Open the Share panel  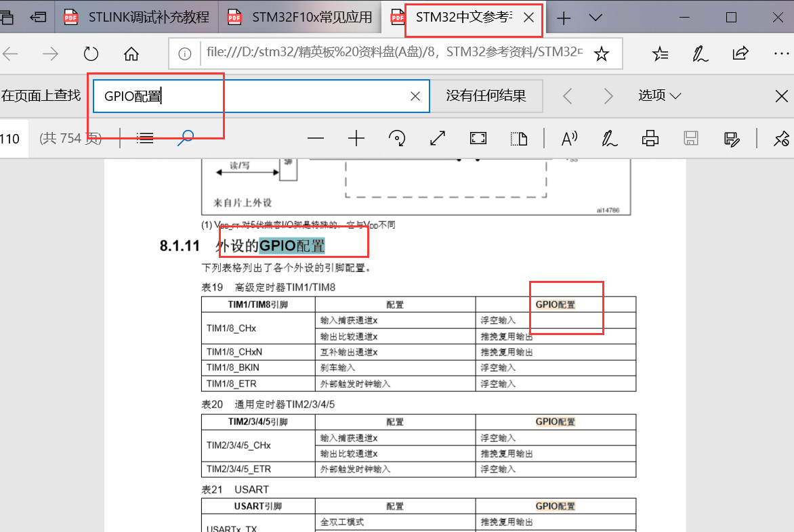click(740, 53)
